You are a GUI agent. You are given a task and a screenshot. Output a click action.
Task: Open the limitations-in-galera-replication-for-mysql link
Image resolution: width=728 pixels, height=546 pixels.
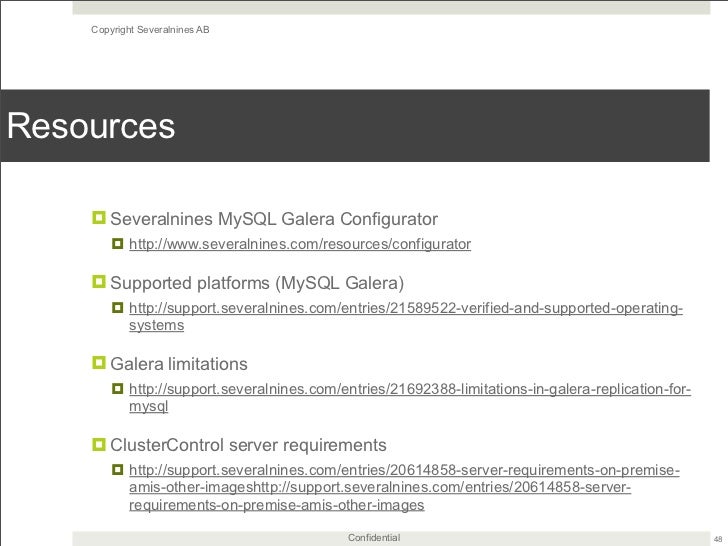coord(410,397)
